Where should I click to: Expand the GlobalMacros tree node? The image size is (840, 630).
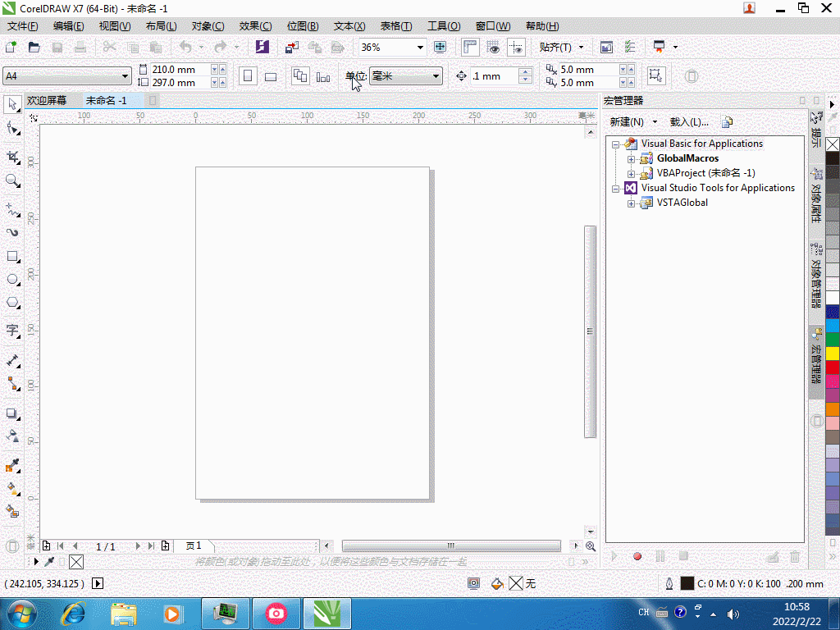631,159
